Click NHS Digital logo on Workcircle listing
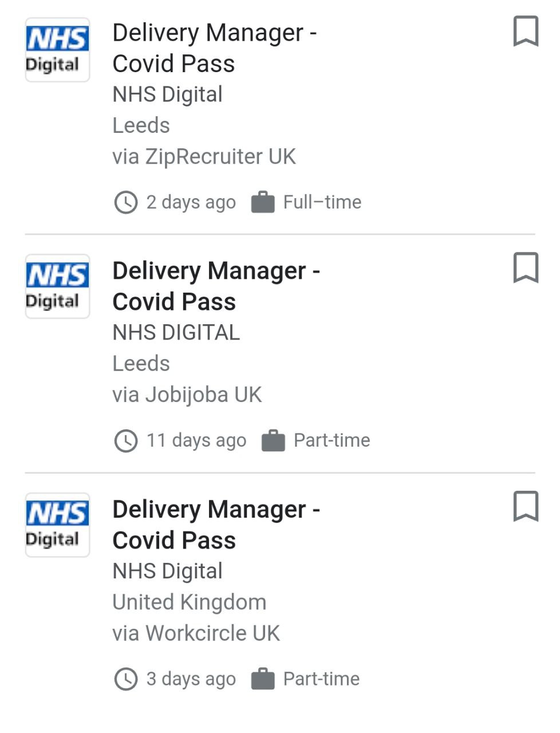This screenshot has width=560, height=733. point(57,525)
